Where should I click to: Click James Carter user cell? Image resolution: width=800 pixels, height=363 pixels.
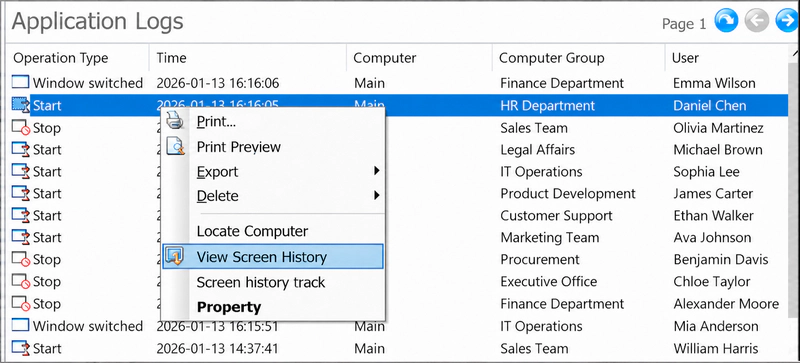[713, 193]
